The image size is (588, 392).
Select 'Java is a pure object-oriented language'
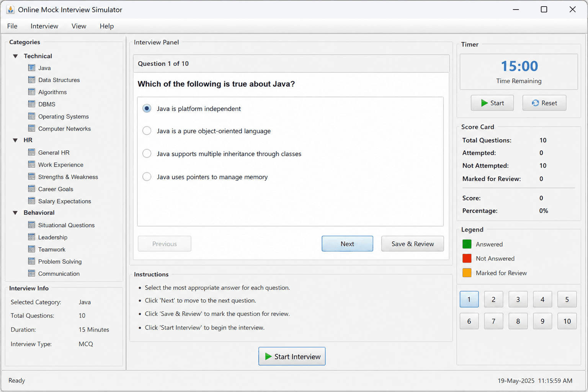(x=147, y=131)
